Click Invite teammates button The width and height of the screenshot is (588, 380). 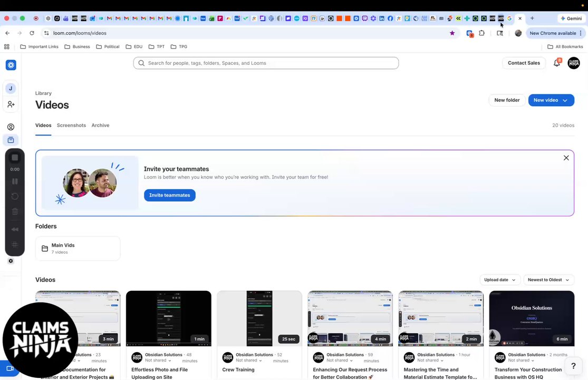[x=169, y=195]
